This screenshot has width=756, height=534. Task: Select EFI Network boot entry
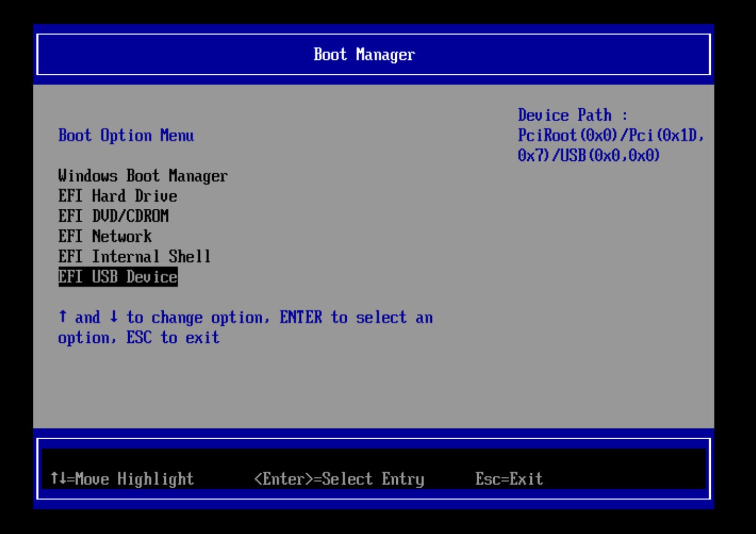pyautogui.click(x=105, y=236)
